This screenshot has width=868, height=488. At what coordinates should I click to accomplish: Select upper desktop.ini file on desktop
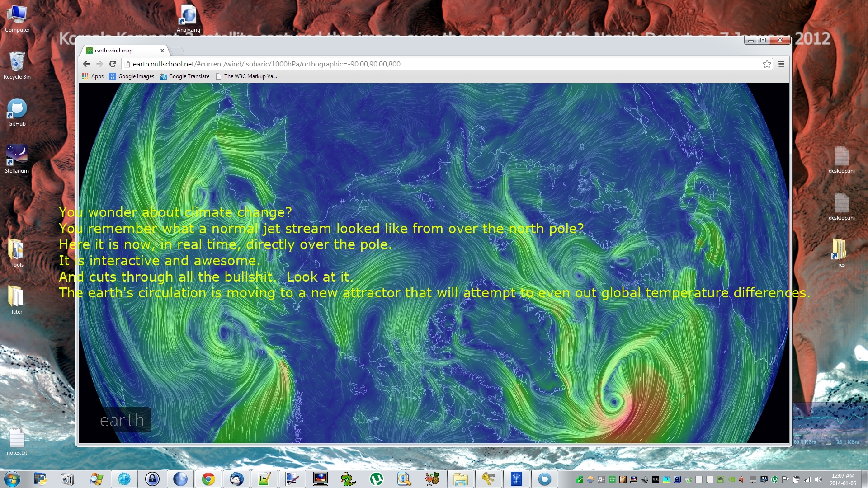841,160
